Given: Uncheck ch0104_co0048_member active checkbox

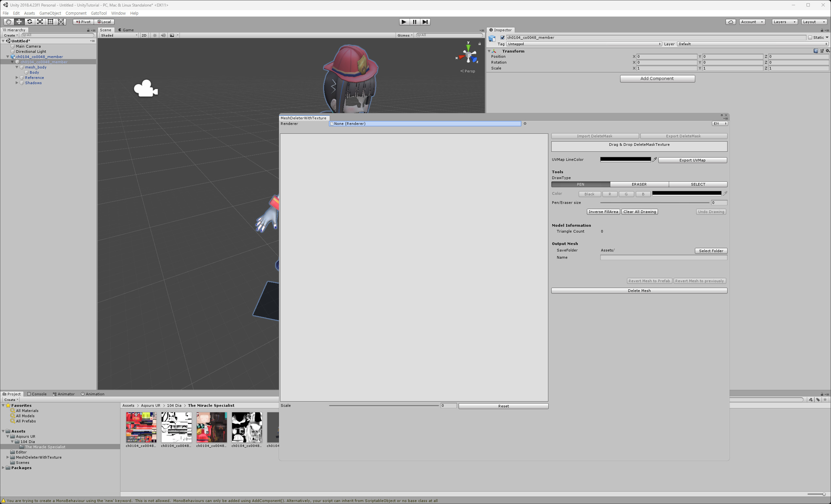Looking at the screenshot, I should click(x=502, y=38).
